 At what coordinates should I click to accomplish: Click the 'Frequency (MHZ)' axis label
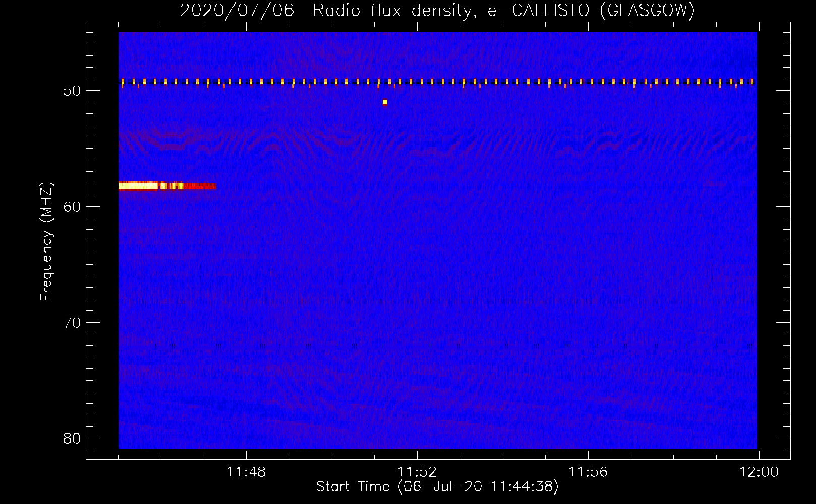[46, 241]
